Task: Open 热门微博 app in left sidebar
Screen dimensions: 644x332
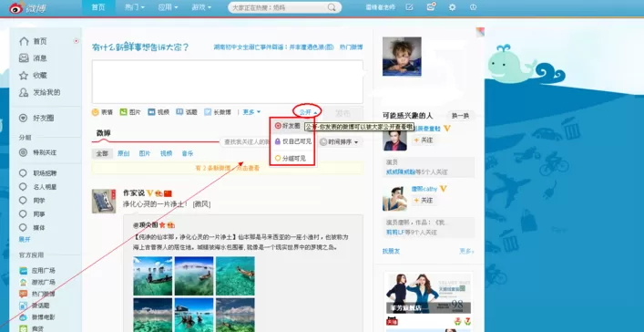Action: (x=37, y=294)
